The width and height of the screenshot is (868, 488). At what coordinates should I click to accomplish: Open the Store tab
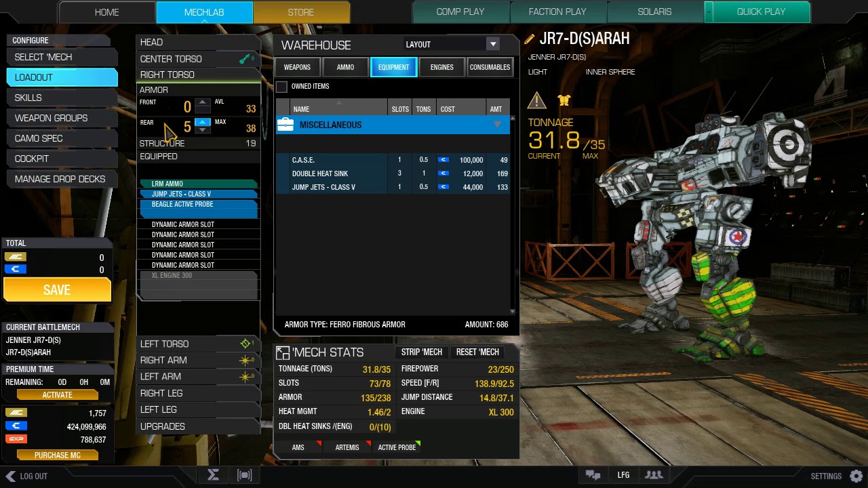301,12
